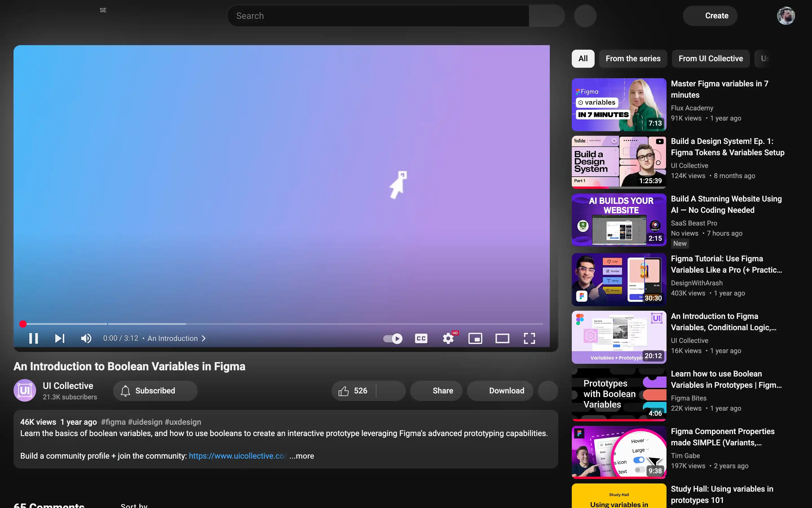
Task: Open Introduction to Figma Variables, Conditional Logic thumbnail
Action: [619, 337]
